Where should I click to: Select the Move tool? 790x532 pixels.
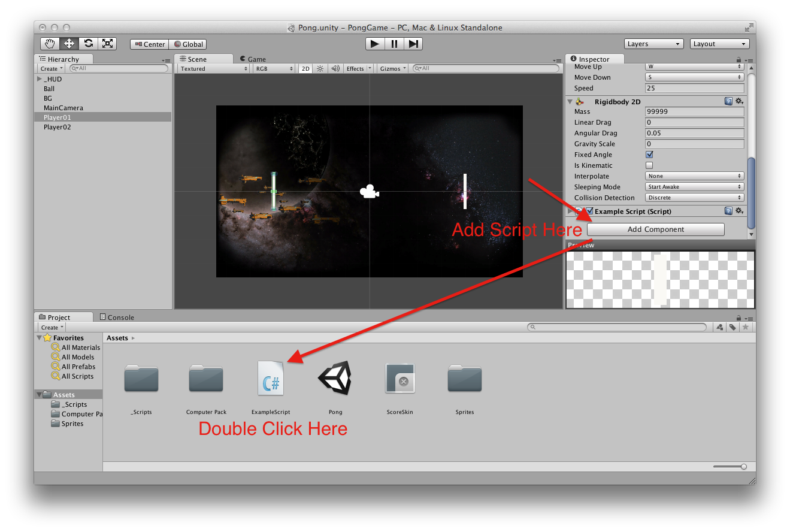point(69,44)
